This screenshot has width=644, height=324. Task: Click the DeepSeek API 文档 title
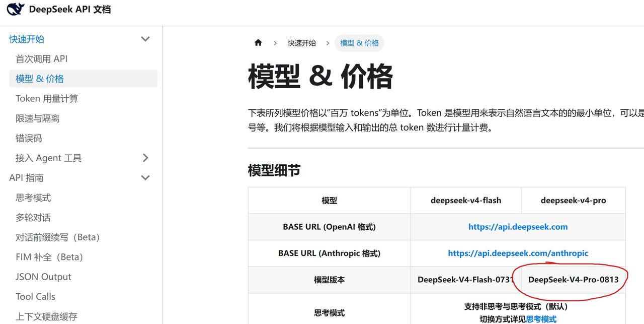click(x=70, y=9)
